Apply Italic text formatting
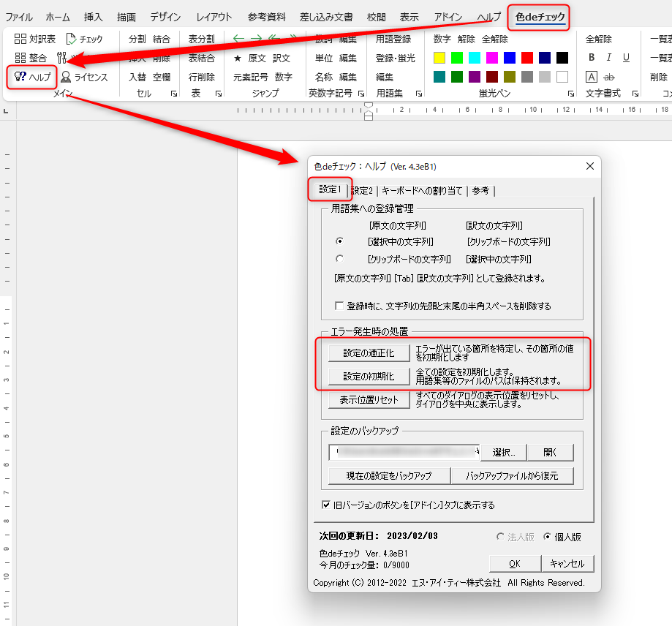672x626 pixels. pyautogui.click(x=609, y=58)
